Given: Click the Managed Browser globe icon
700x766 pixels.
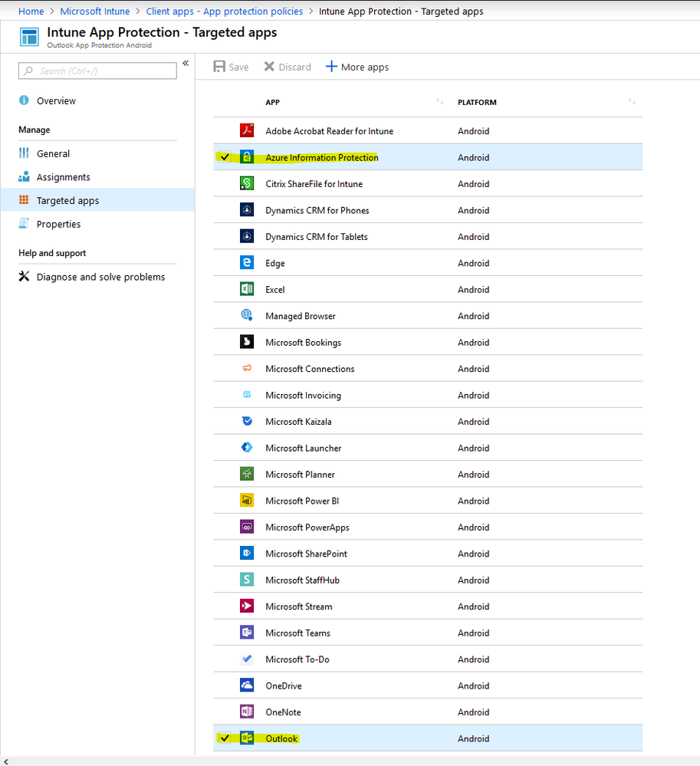Looking at the screenshot, I should tap(247, 315).
